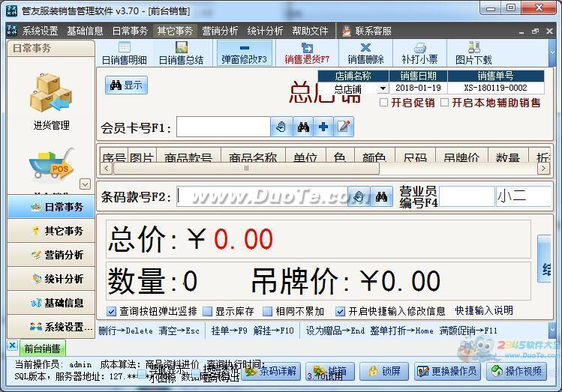This screenshot has width=562, height=392.
Task: Click the 更换操作员 button
Action: point(447,371)
